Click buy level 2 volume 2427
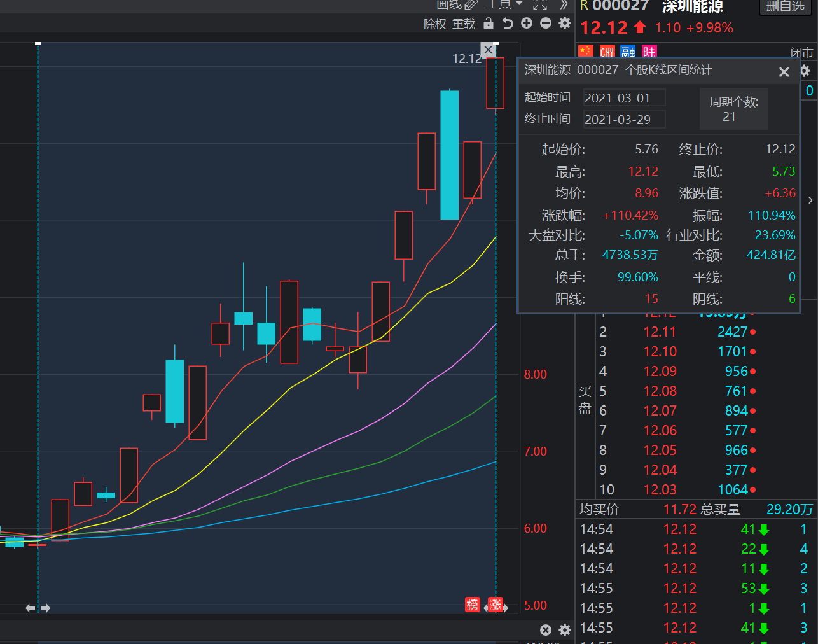 (732, 332)
